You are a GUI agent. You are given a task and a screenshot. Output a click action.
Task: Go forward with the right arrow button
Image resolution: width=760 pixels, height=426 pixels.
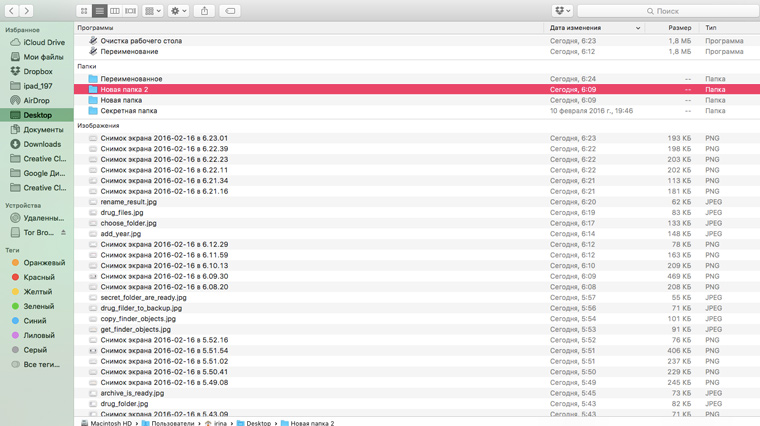[x=27, y=11]
